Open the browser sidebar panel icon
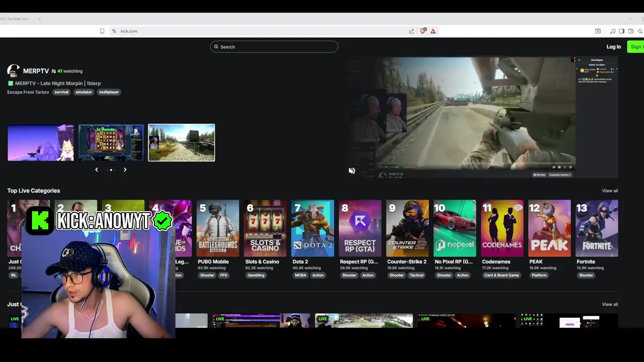644x362 pixels. 622,31
